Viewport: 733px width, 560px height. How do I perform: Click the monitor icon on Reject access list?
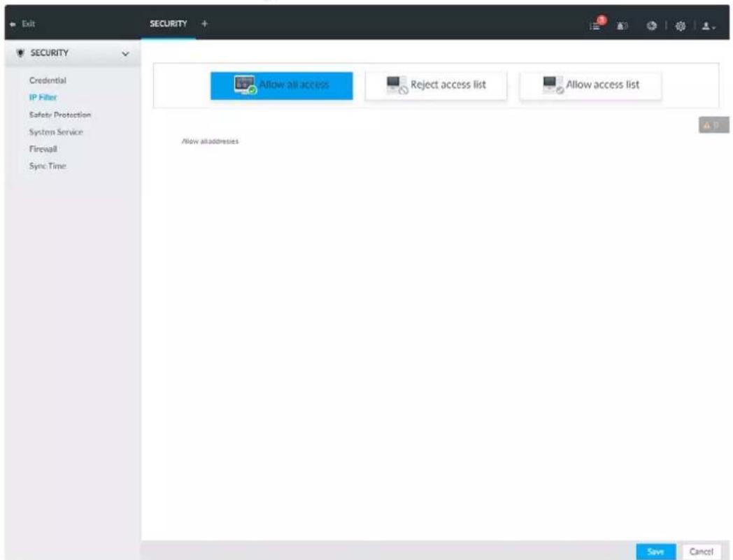coord(397,85)
